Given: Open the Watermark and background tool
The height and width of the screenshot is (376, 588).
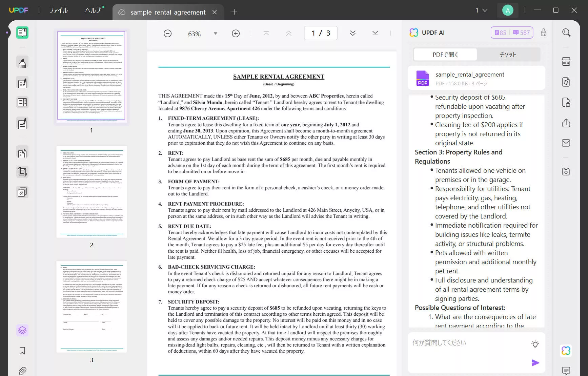Looking at the screenshot, I should pyautogui.click(x=22, y=192).
